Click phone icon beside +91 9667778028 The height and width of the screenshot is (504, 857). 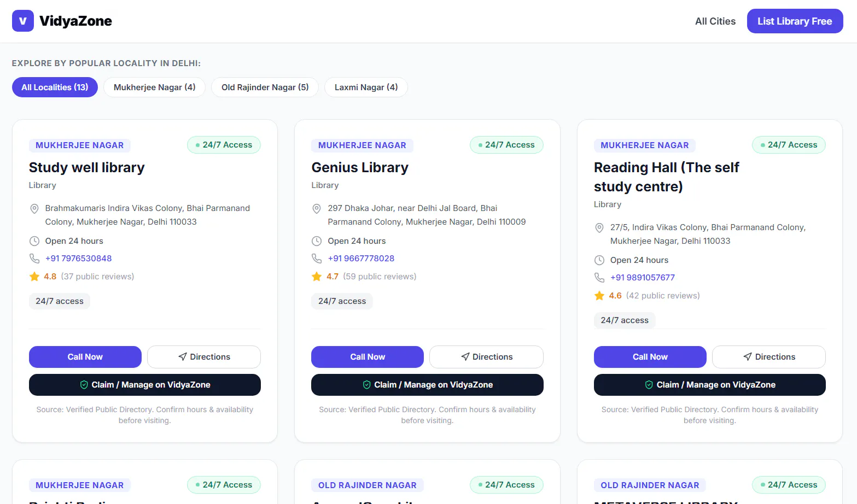pos(317,259)
